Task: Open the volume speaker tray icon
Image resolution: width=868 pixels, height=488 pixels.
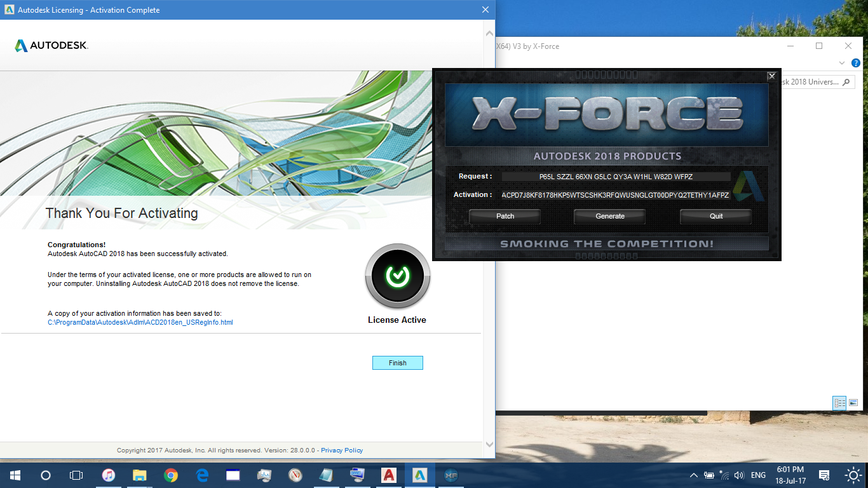Action: point(739,475)
